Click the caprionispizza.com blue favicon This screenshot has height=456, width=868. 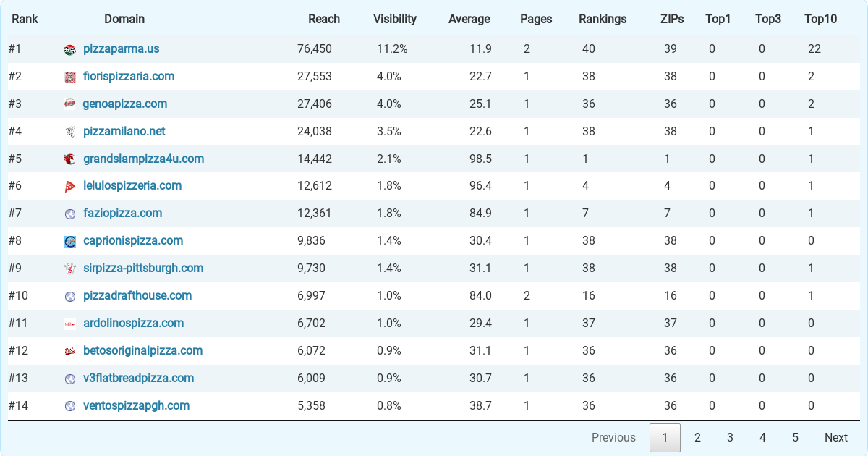click(70, 242)
